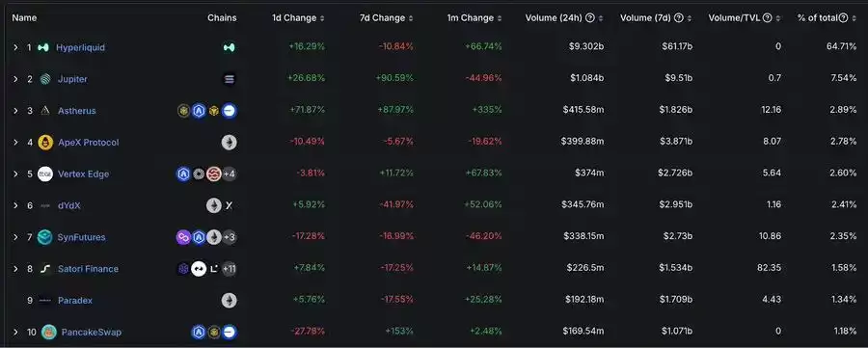The height and width of the screenshot is (348, 868).
Task: Click the +11 chains badge for Satori Finance
Action: tap(230, 269)
